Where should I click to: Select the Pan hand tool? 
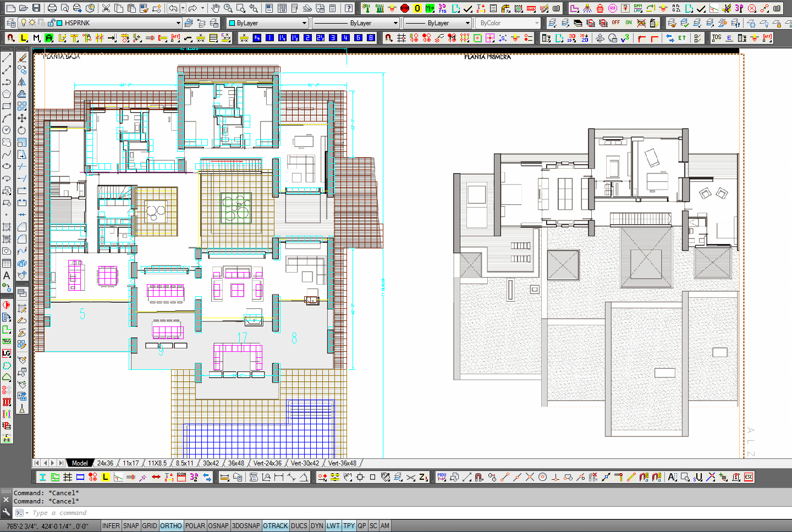point(216,8)
